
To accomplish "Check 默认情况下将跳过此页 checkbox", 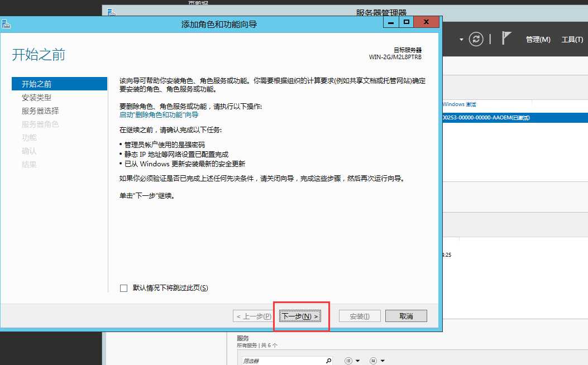I will coord(124,288).
